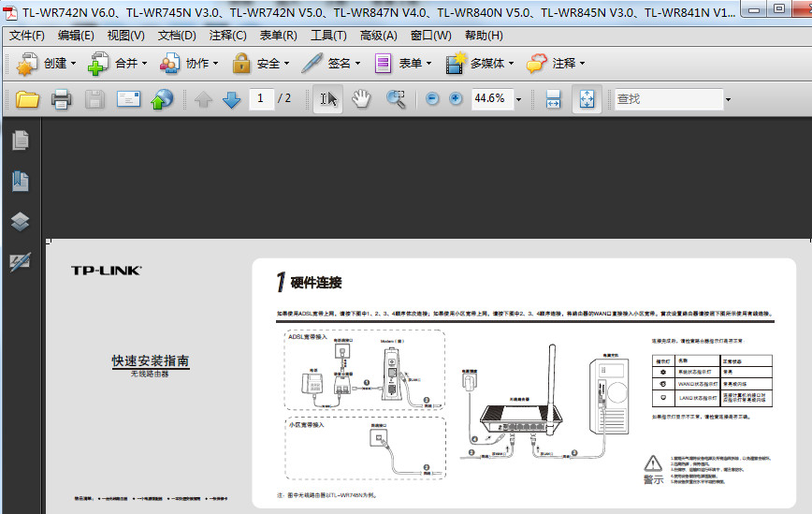Expand the 表单 (Forms) toolbar dropdown
Image resolution: width=812 pixels, height=514 pixels.
(x=428, y=64)
